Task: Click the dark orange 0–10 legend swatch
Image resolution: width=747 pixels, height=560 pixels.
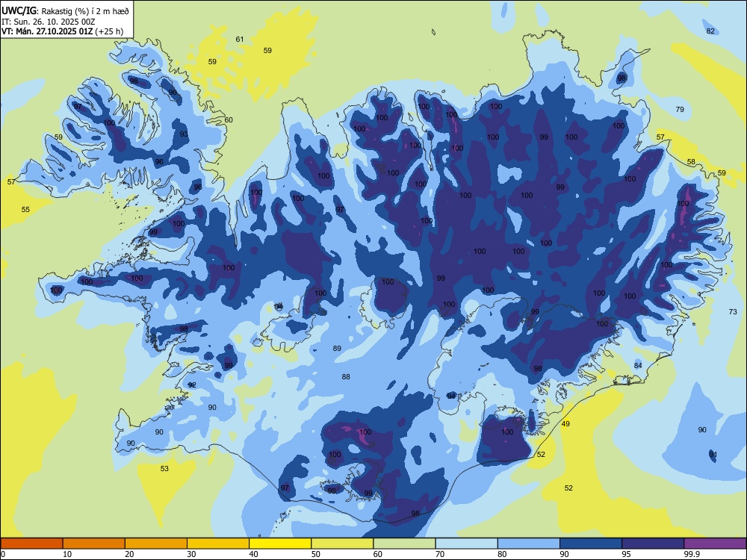Action: (31, 544)
